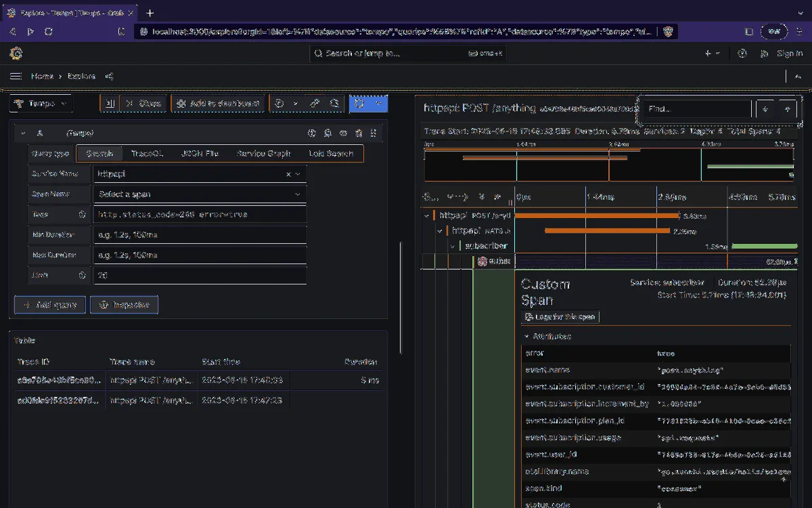
Task: Collapse the subscriber span row
Action: tap(453, 246)
